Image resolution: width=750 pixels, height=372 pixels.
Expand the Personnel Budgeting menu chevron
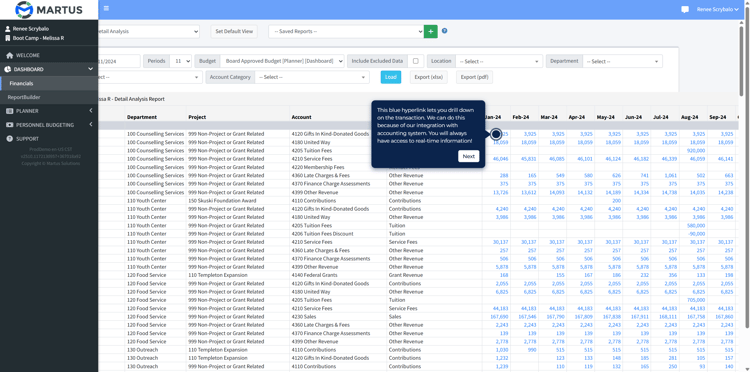point(90,125)
